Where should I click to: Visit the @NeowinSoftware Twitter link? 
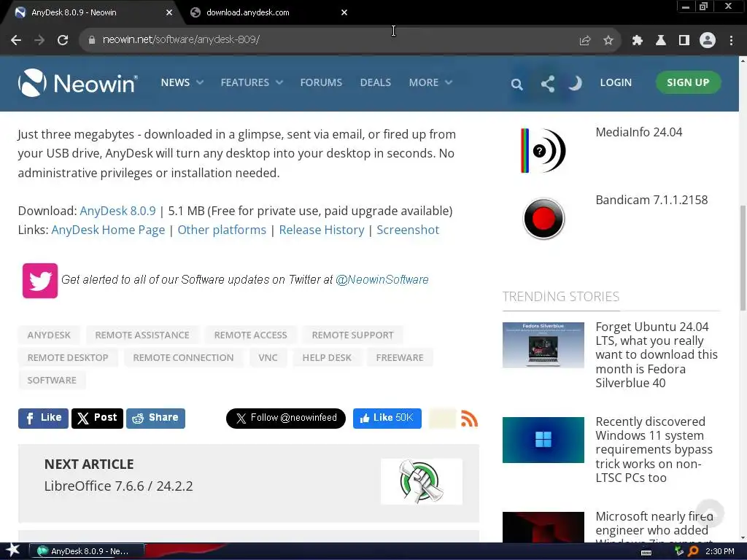click(x=382, y=279)
